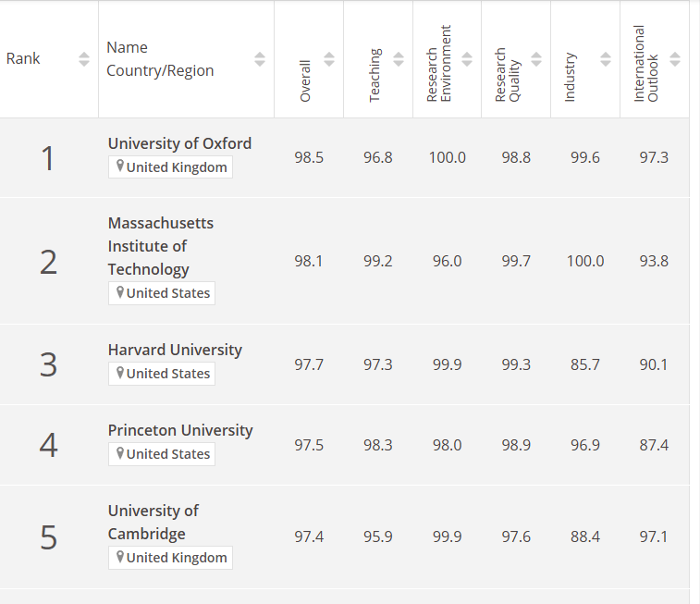Sort by Teaching score arrows
The image size is (700, 604).
pos(399,59)
